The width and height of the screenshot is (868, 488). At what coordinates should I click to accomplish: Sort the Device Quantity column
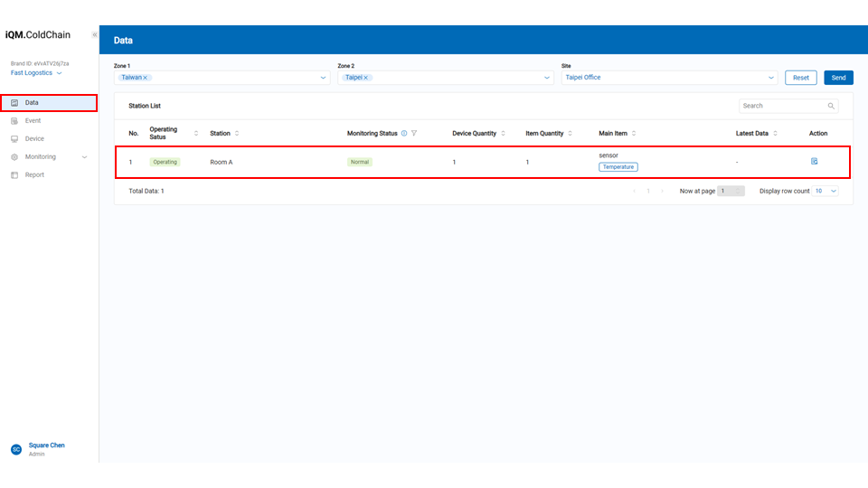pyautogui.click(x=503, y=134)
